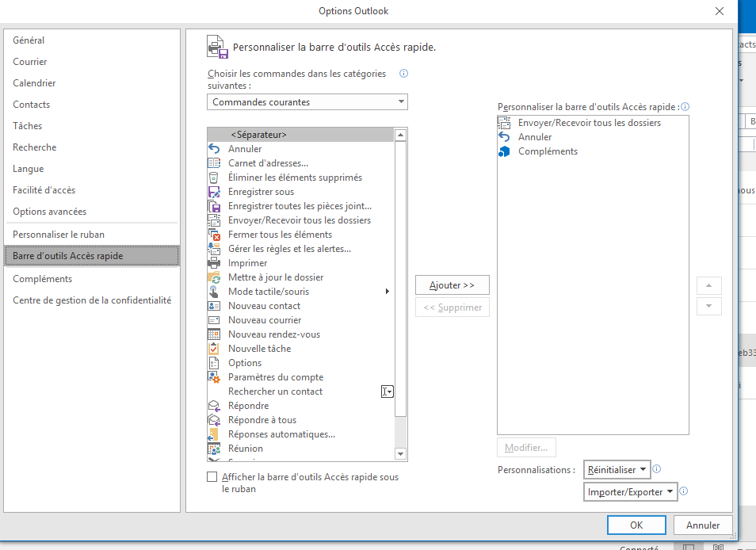The width and height of the screenshot is (756, 550).
Task: Select Barre d'outils Accès rapide in sidebar
Action: 92,256
